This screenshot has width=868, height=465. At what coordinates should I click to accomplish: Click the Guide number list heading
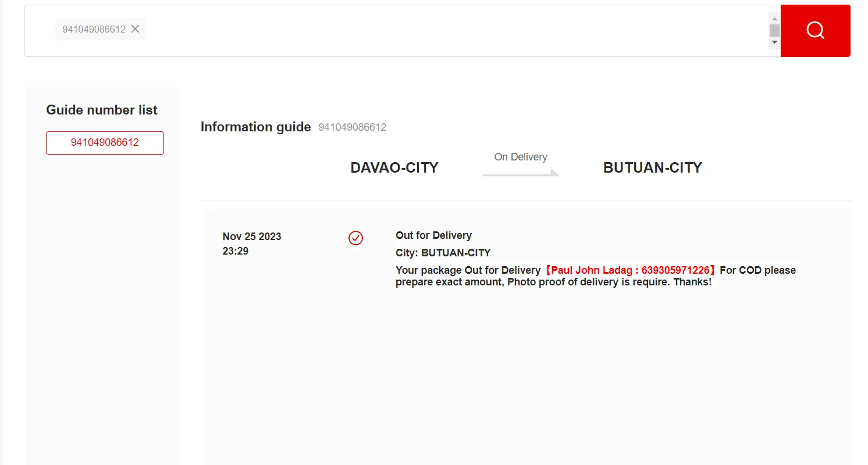[102, 110]
